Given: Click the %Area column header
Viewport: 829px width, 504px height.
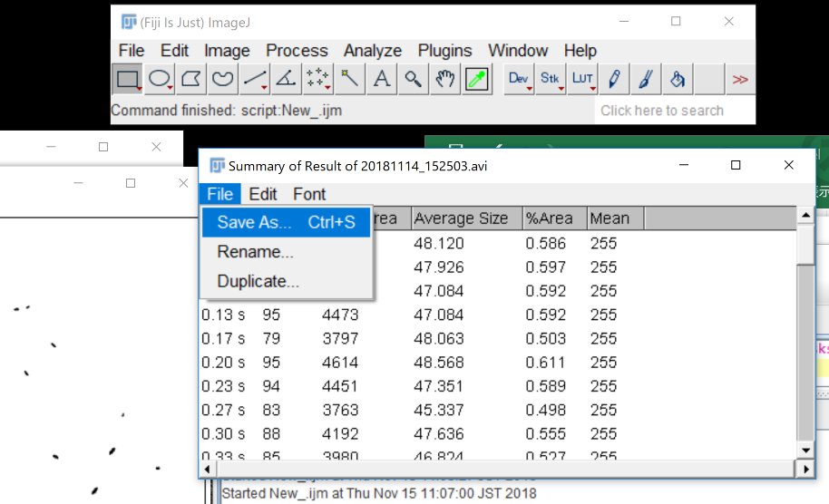Looking at the screenshot, I should coord(554,218).
